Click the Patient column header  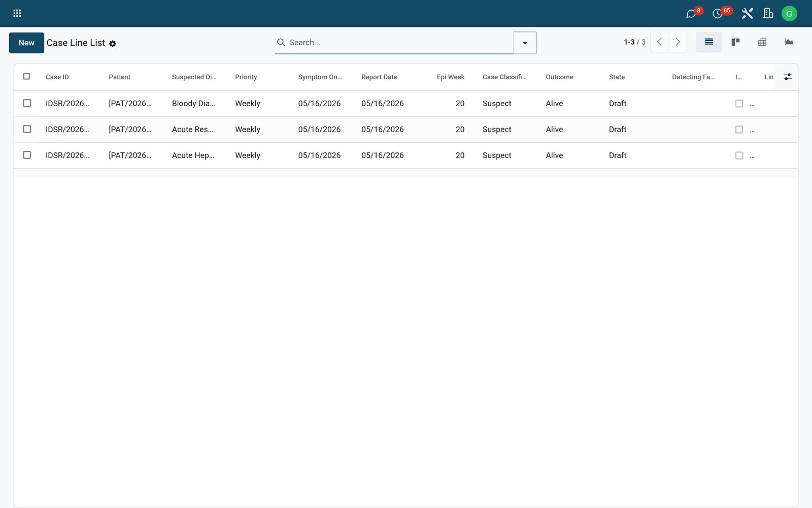click(119, 77)
